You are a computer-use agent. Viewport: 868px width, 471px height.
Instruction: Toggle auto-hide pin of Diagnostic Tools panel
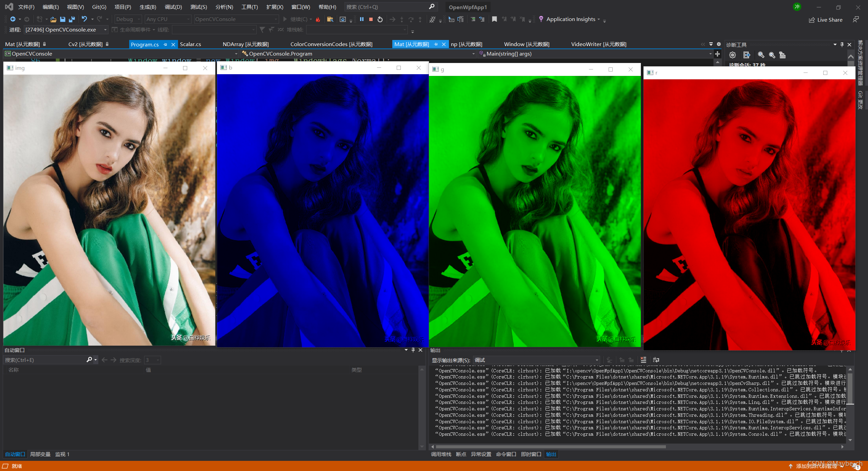coord(842,44)
